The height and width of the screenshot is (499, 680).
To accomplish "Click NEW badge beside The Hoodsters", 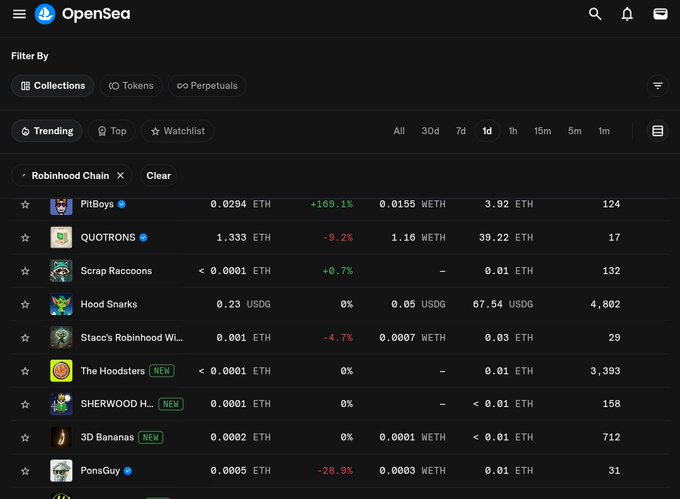I will 162,371.
